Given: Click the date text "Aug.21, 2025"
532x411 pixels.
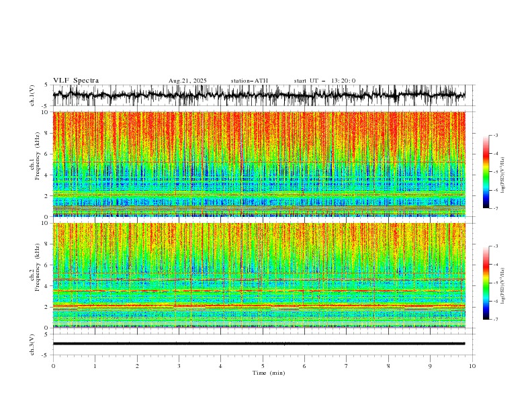Looking at the screenshot, I should (187, 81).
